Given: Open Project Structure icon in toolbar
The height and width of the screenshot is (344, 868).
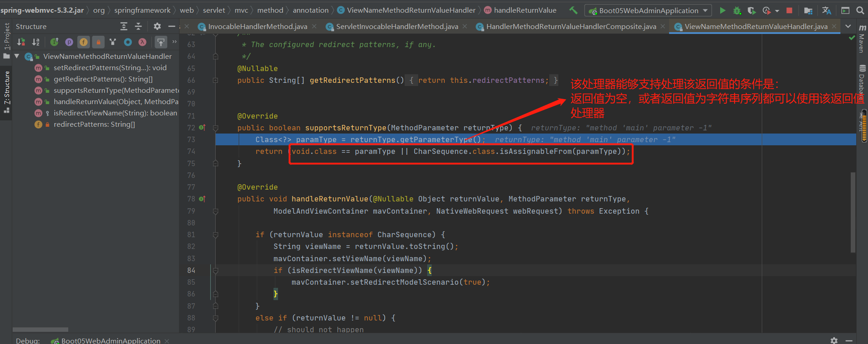Looking at the screenshot, I should pos(808,10).
